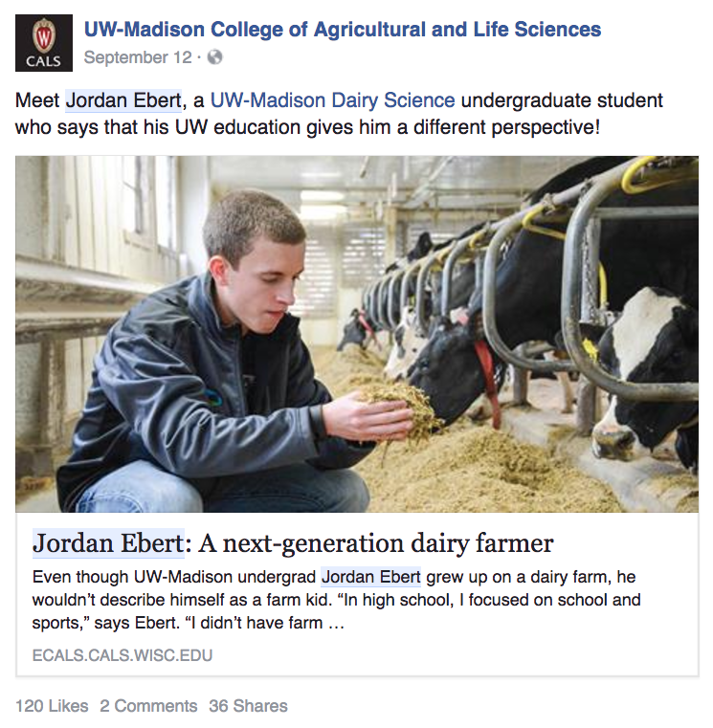Screen dimensions: 713x728
Task: Click description line starting 'Even though UW-Madison'
Action: point(172,577)
